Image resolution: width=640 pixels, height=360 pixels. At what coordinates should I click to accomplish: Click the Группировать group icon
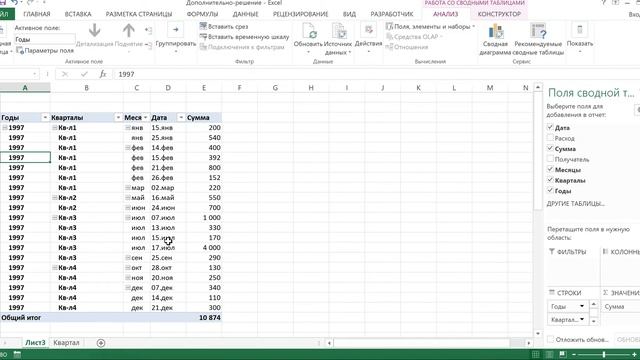click(x=176, y=30)
